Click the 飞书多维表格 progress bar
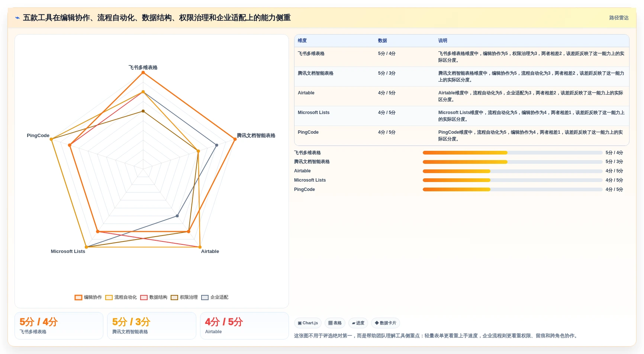 click(x=512, y=153)
